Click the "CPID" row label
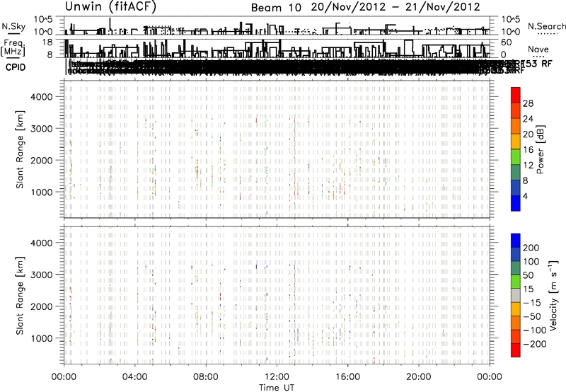This screenshot has height=392, width=566. [x=16, y=67]
